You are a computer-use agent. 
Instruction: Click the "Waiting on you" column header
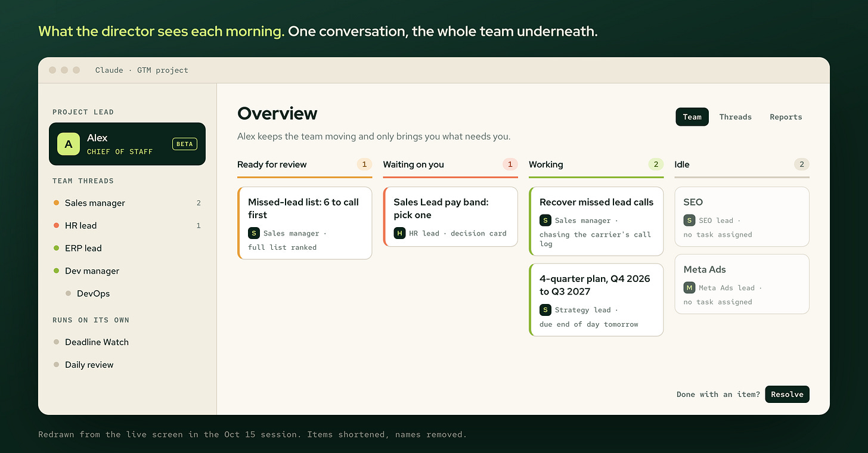coord(414,165)
